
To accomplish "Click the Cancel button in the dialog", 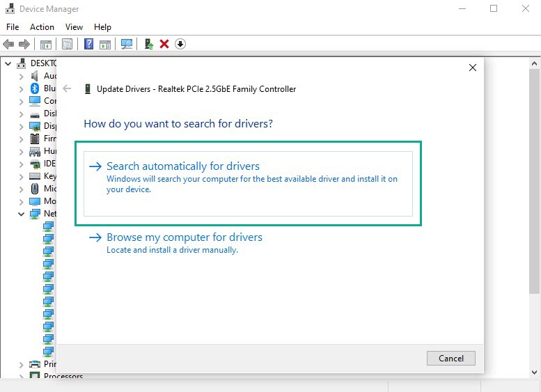I will point(451,358).
